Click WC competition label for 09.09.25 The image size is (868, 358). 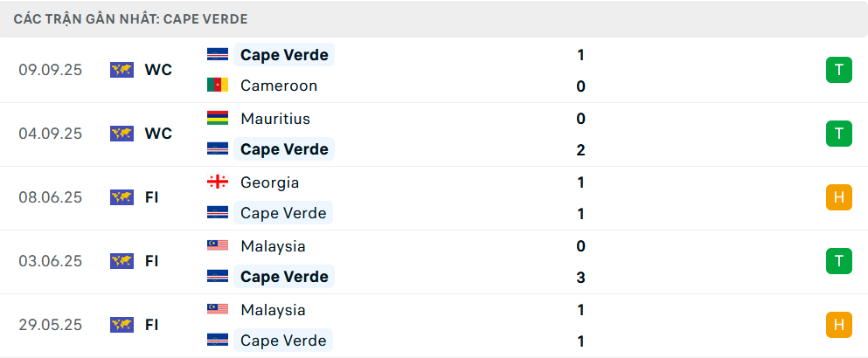point(158,70)
